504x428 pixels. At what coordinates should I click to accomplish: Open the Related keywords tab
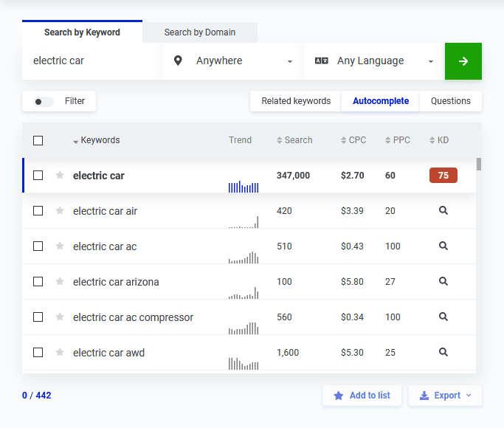296,101
